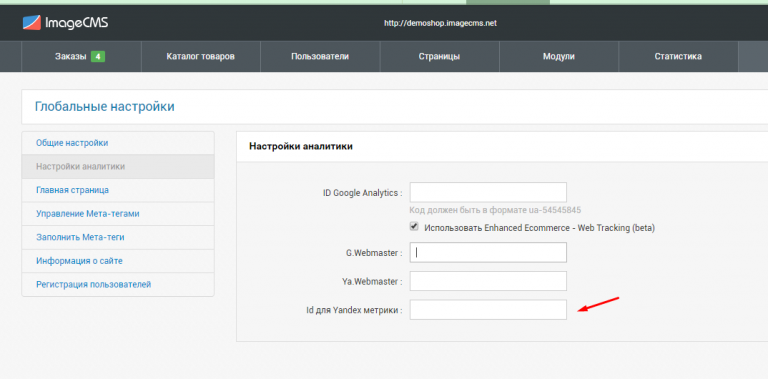Open demoshop.imagecms.net site link
The height and width of the screenshot is (379, 768).
(440, 23)
